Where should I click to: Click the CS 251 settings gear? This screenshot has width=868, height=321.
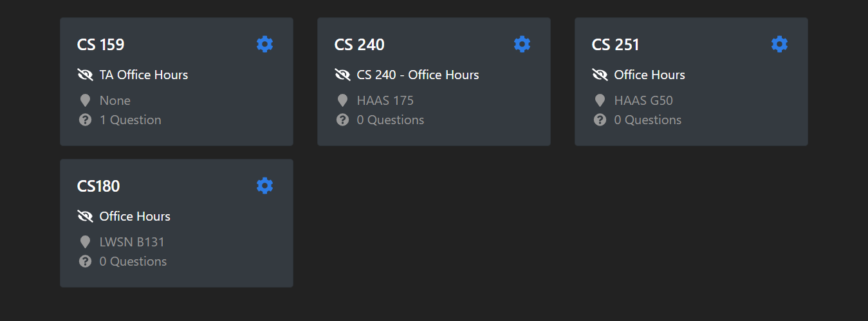tap(779, 44)
